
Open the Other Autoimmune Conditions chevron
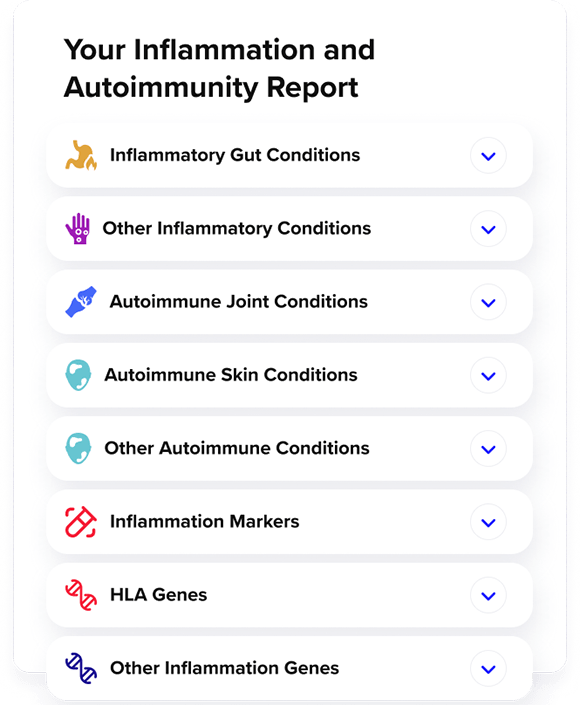[488, 449]
